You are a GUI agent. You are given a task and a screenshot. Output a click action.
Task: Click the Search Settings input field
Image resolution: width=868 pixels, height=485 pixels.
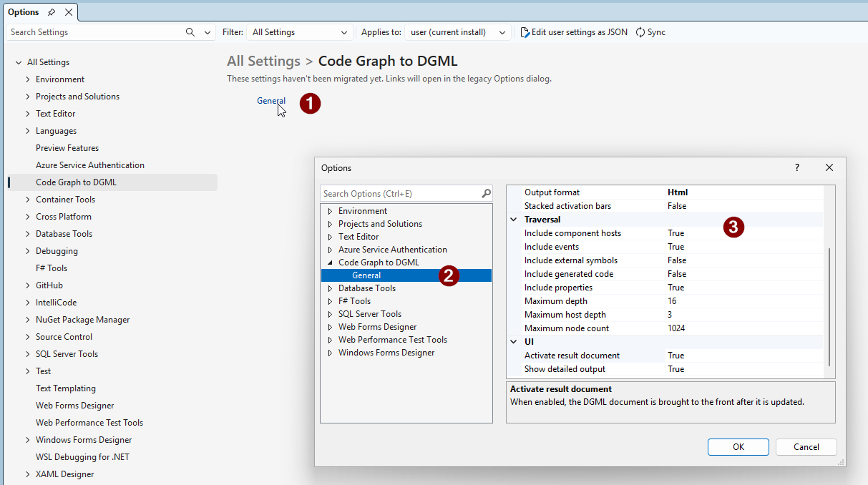pyautogui.click(x=96, y=32)
